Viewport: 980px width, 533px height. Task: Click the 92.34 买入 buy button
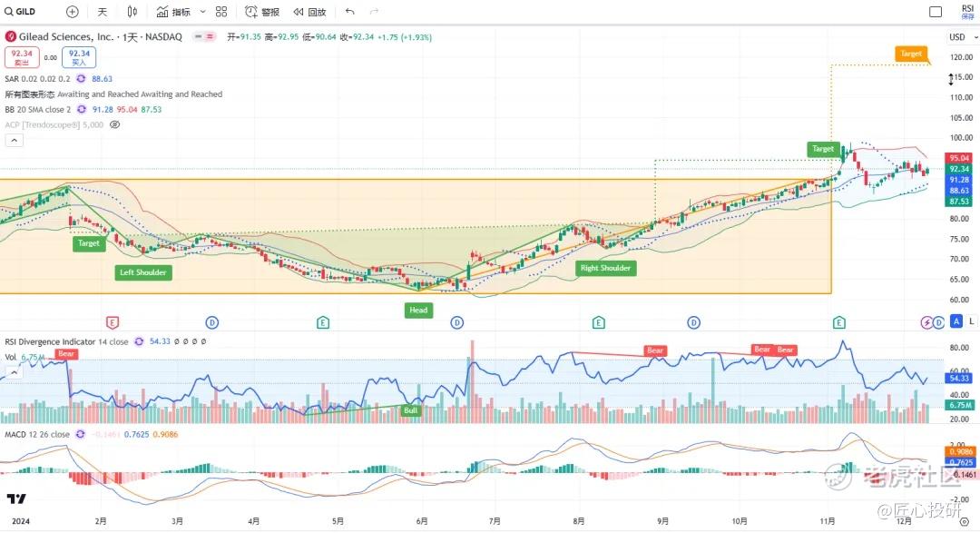79,57
